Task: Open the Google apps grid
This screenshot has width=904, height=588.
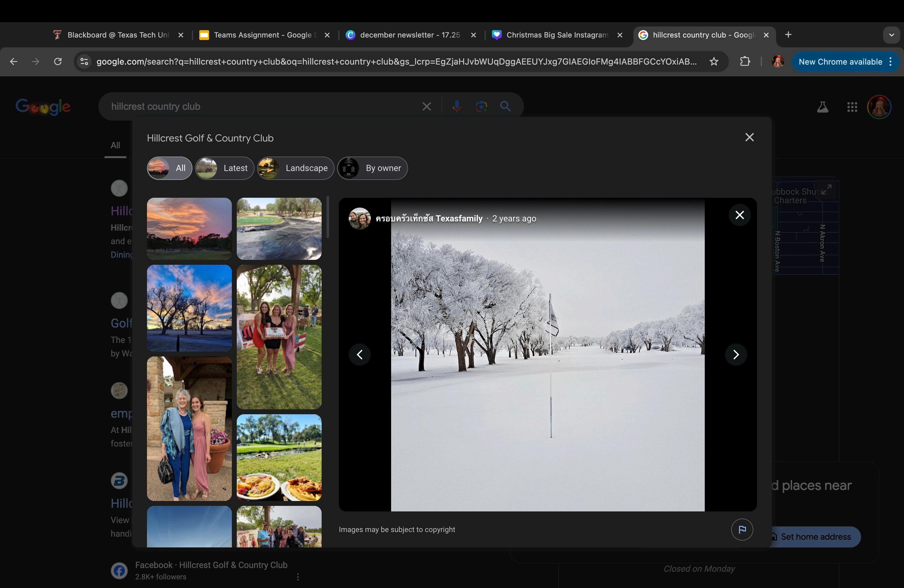Action: point(852,107)
